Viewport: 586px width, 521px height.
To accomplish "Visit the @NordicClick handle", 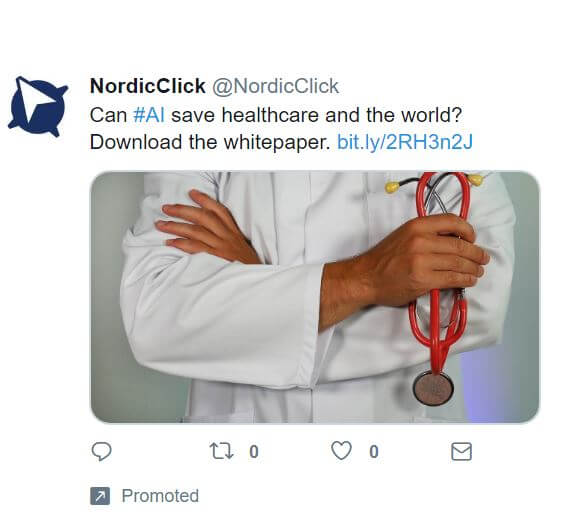I will (275, 86).
